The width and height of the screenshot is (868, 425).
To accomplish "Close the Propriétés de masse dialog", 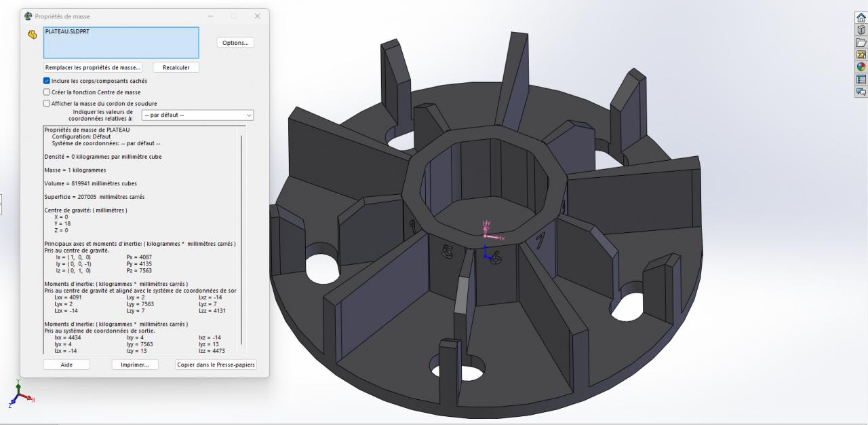I will (257, 16).
